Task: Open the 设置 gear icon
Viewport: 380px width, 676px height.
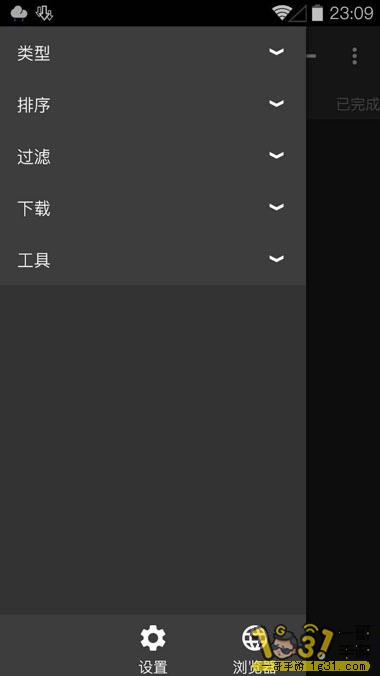Action: point(153,638)
